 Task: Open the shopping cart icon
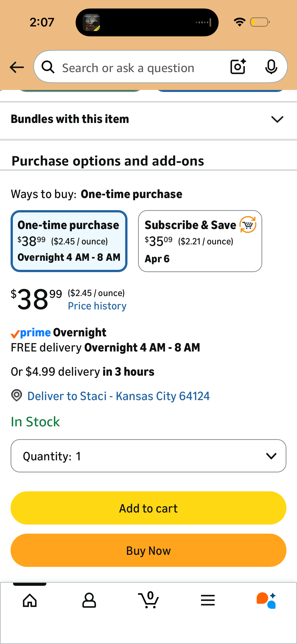pos(149,600)
